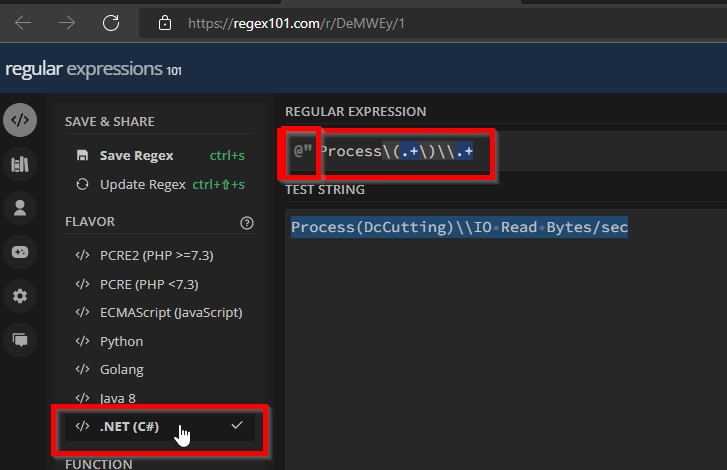Click the code icon beside Python
Image resolution: width=727 pixels, height=470 pixels.
coord(83,341)
